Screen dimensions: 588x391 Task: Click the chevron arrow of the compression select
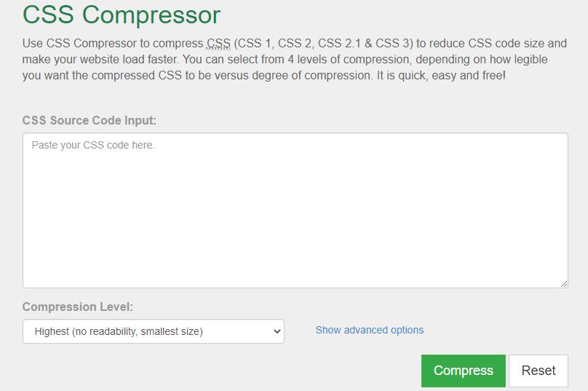click(x=277, y=331)
